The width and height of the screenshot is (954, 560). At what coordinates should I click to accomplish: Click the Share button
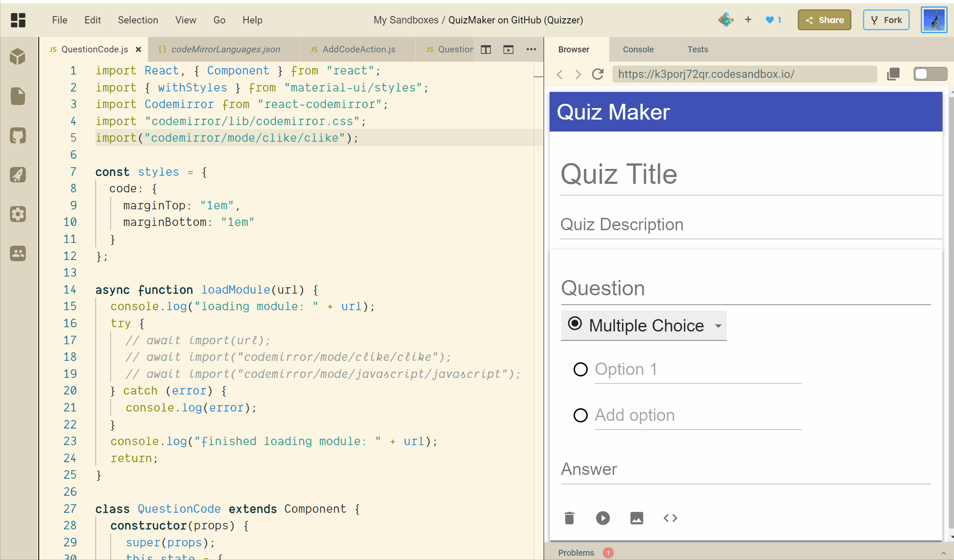coord(825,20)
